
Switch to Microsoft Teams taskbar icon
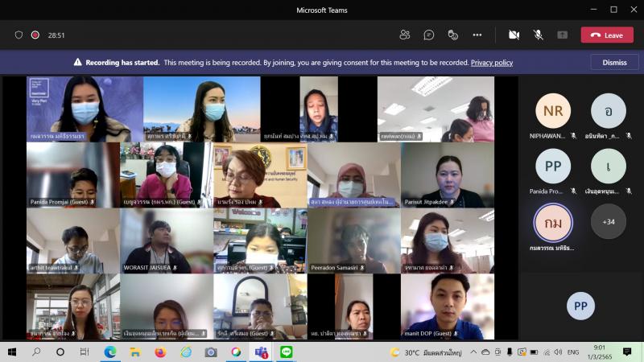pos(261,352)
